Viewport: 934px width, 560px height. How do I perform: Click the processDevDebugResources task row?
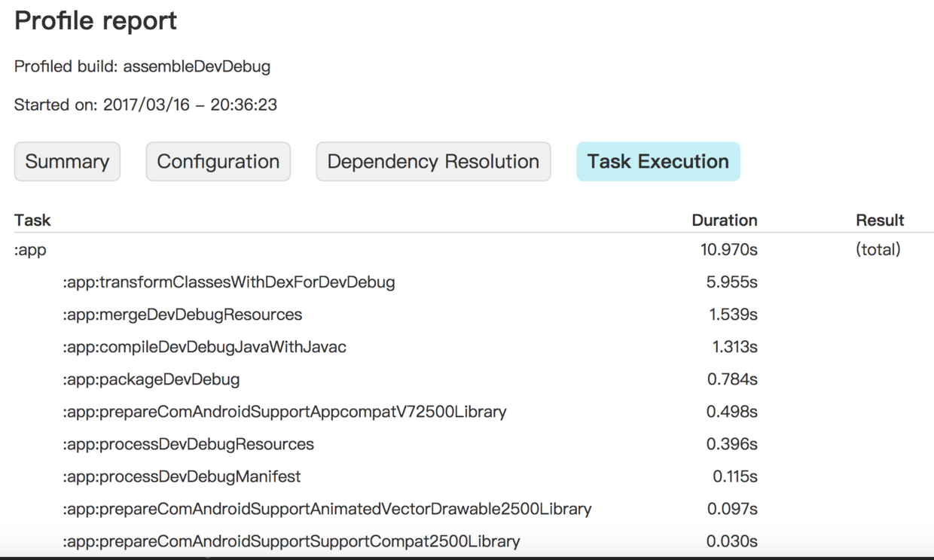click(x=188, y=444)
